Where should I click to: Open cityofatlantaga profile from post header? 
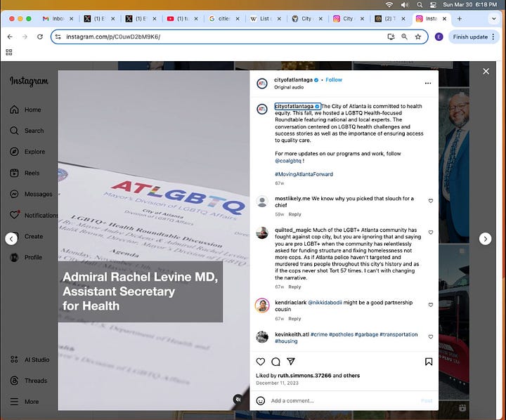click(293, 79)
